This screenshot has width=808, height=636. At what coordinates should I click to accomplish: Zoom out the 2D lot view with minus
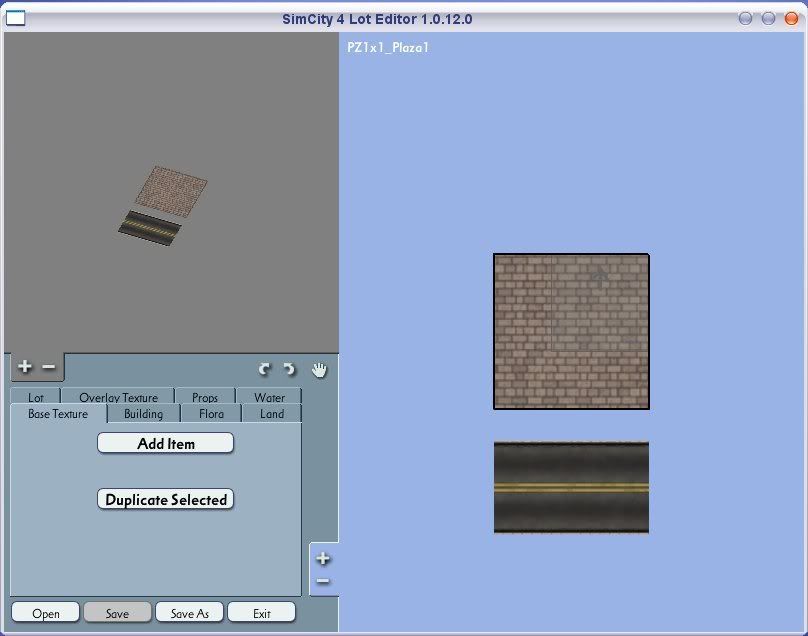coord(323,581)
